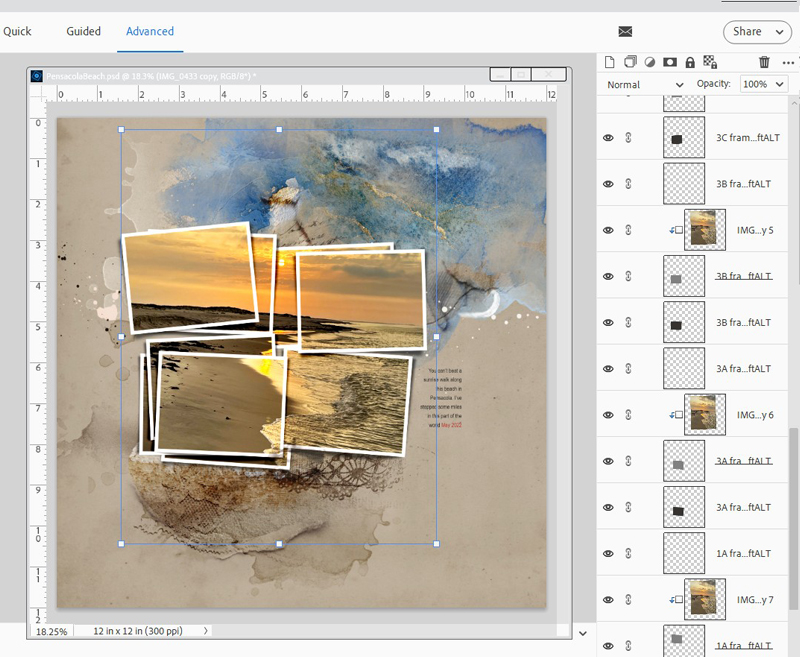Hide underlined 3B fra_ftALT layer
800x657 pixels.
(608, 276)
